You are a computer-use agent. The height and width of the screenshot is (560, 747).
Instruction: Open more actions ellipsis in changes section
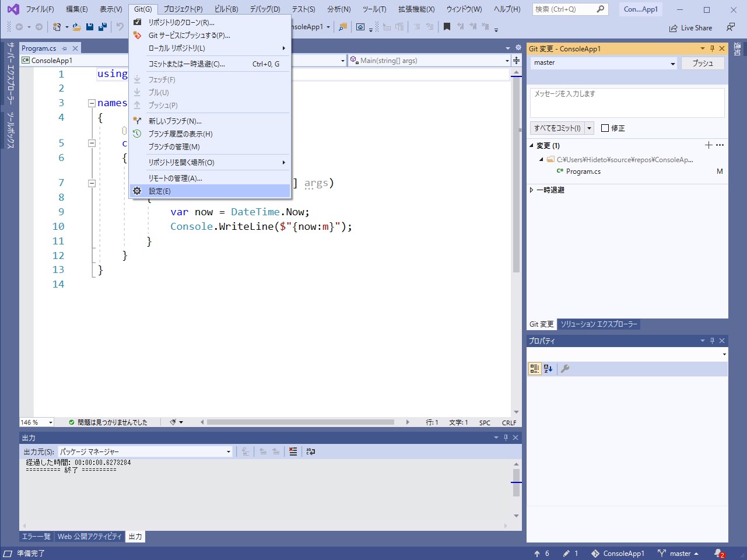point(720,145)
